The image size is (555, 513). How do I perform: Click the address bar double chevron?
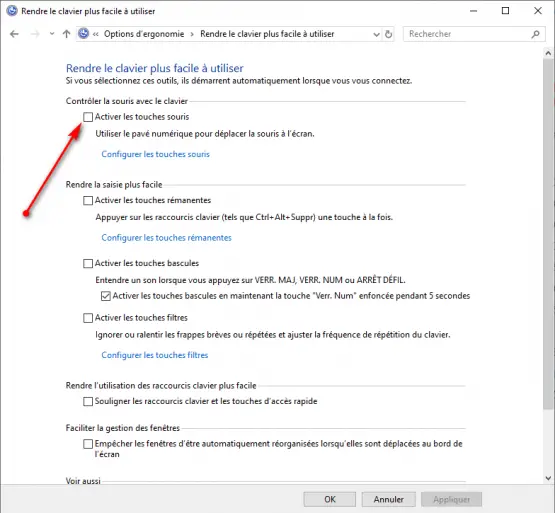coord(96,34)
